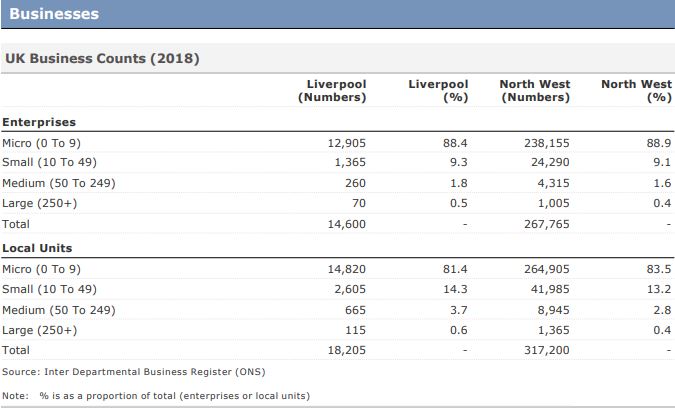Click the Local Units row group heading
This screenshot has height=419, width=675.
[37, 248]
